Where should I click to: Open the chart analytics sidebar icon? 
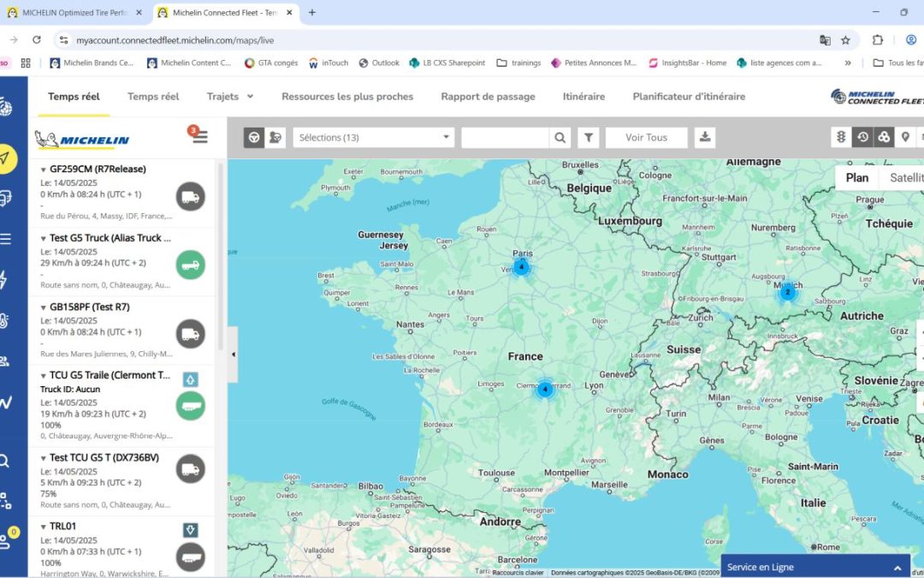pyautogui.click(x=5, y=402)
